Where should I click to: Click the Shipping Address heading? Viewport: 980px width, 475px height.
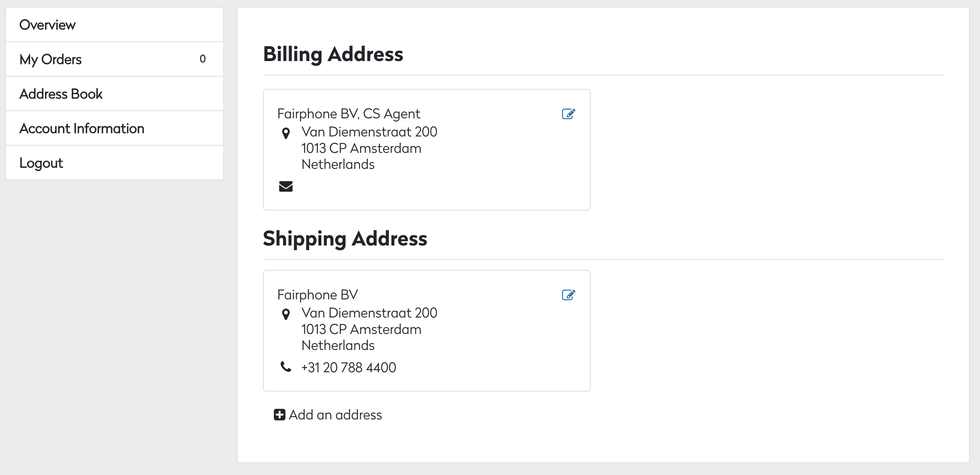coord(345,238)
